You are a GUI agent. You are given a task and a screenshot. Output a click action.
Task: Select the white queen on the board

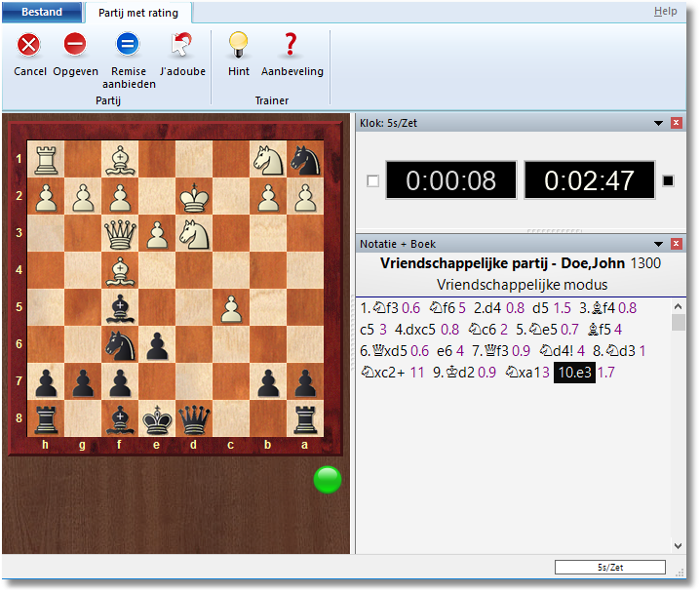[x=119, y=232]
